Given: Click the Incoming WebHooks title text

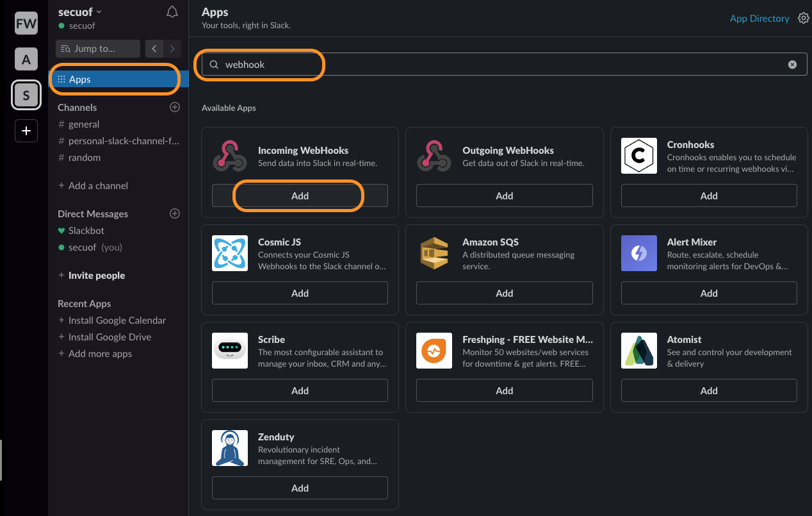Looking at the screenshot, I should pyautogui.click(x=303, y=151).
